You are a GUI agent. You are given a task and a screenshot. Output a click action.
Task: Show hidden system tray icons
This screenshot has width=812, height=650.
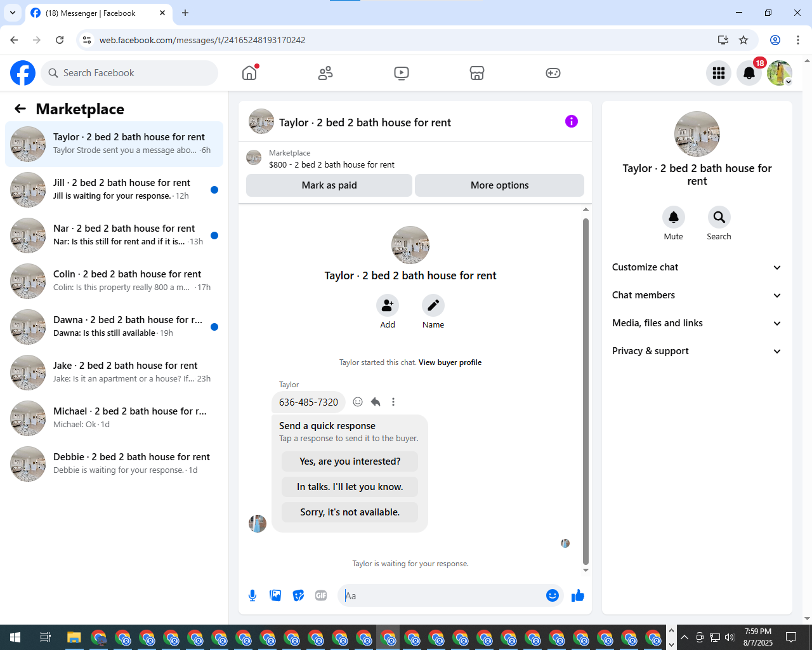pos(684,637)
